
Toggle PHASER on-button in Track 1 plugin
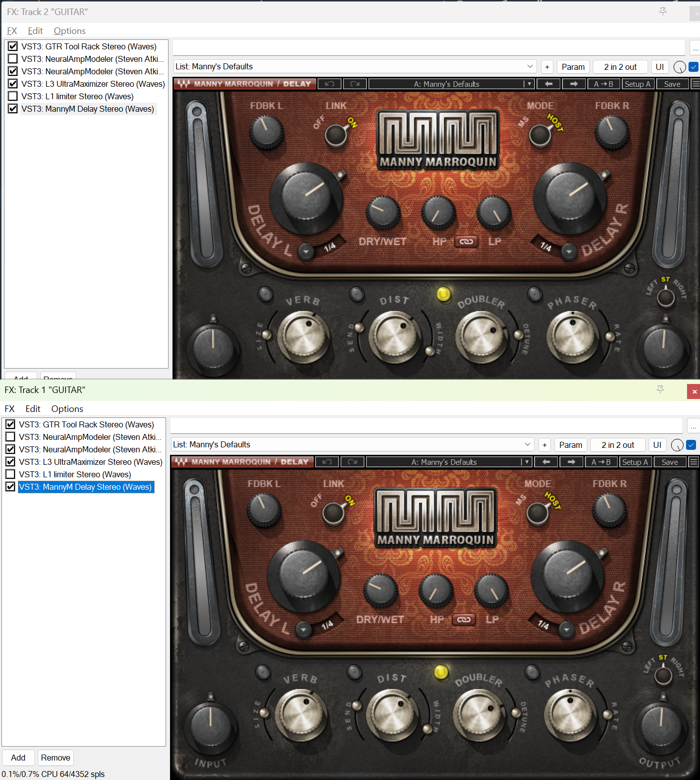pyautogui.click(x=532, y=672)
